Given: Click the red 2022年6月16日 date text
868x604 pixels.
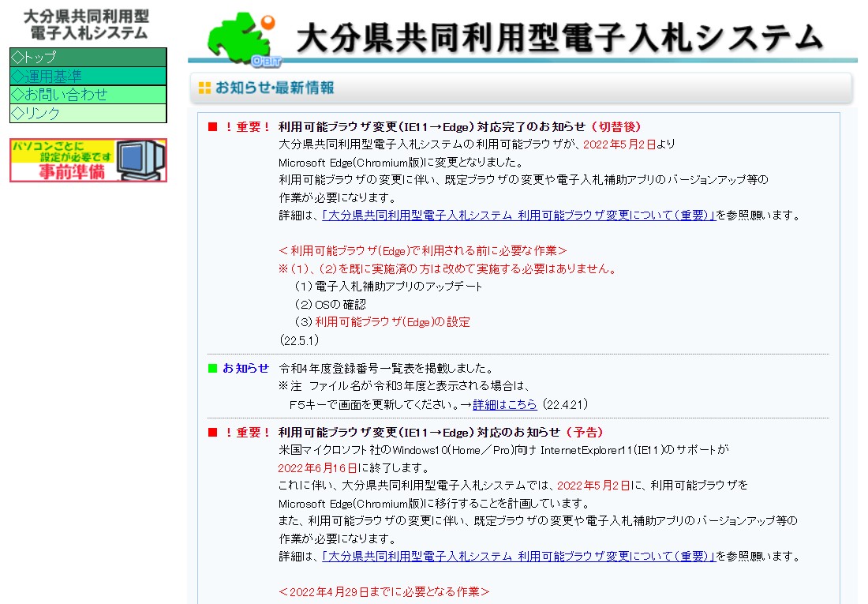Looking at the screenshot, I should [x=318, y=467].
